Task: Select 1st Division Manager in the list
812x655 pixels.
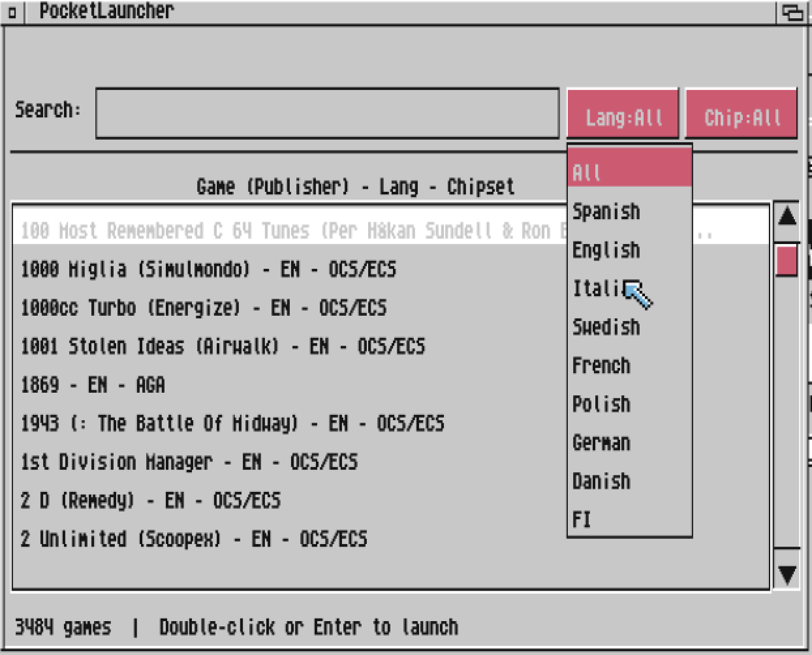Action: pos(189,462)
